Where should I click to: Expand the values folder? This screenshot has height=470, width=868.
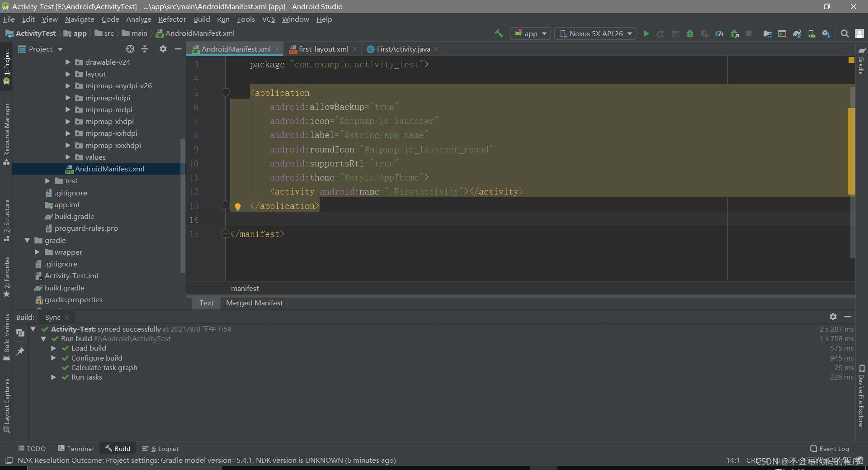coord(68,157)
